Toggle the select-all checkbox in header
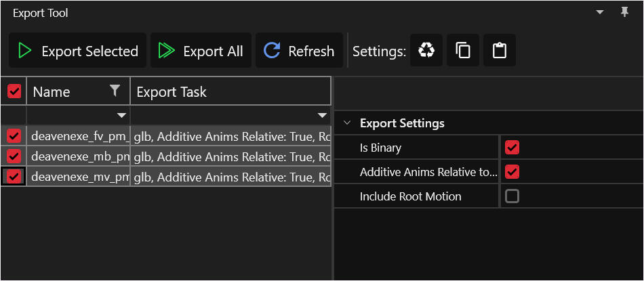 point(14,91)
